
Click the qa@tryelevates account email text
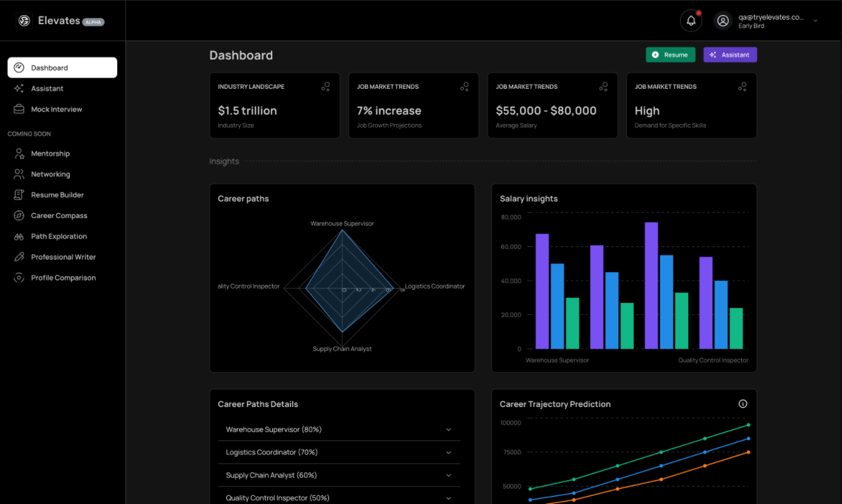point(771,18)
